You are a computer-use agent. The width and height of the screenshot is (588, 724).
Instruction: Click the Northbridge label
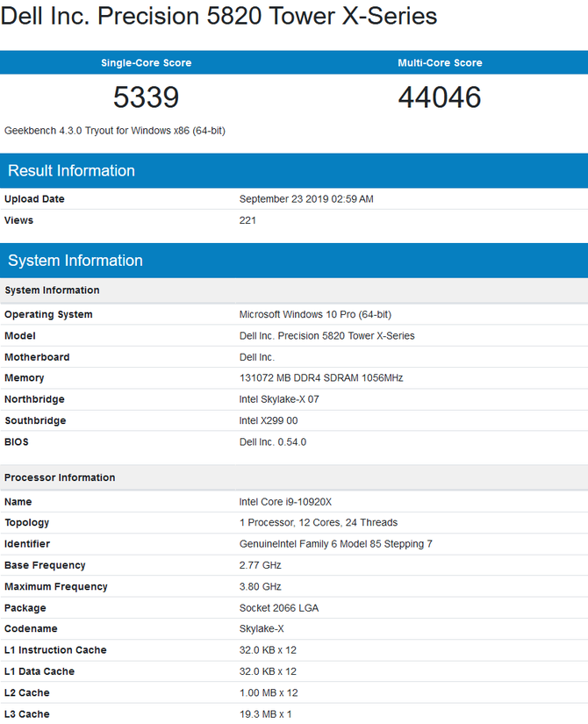(x=34, y=399)
